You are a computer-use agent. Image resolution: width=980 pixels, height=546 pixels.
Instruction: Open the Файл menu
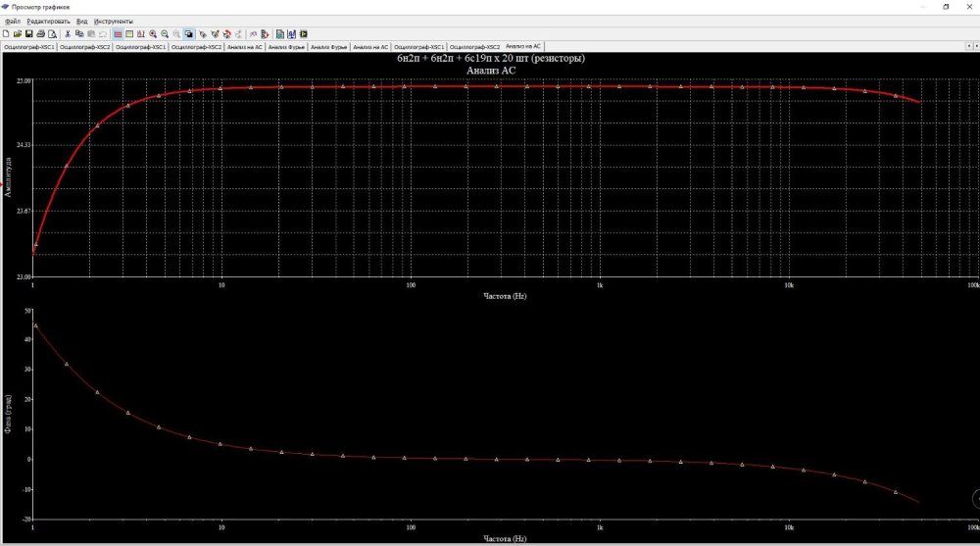[12, 21]
